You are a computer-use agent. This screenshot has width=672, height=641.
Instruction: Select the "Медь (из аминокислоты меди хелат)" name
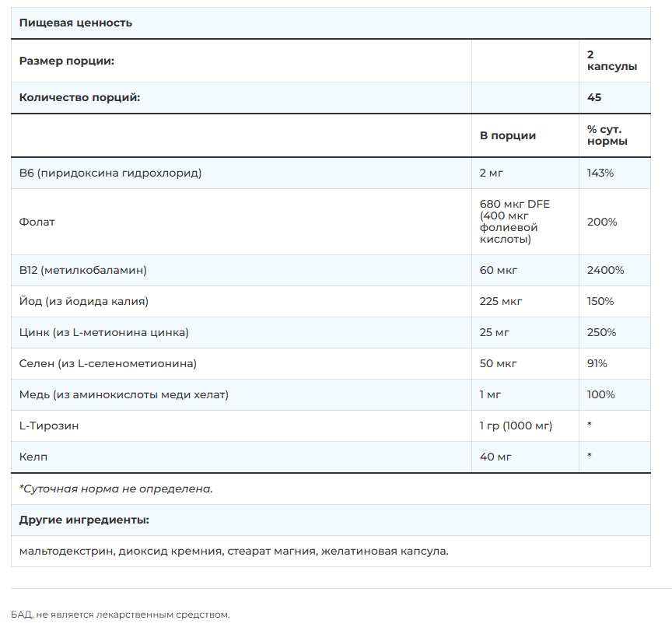[124, 394]
